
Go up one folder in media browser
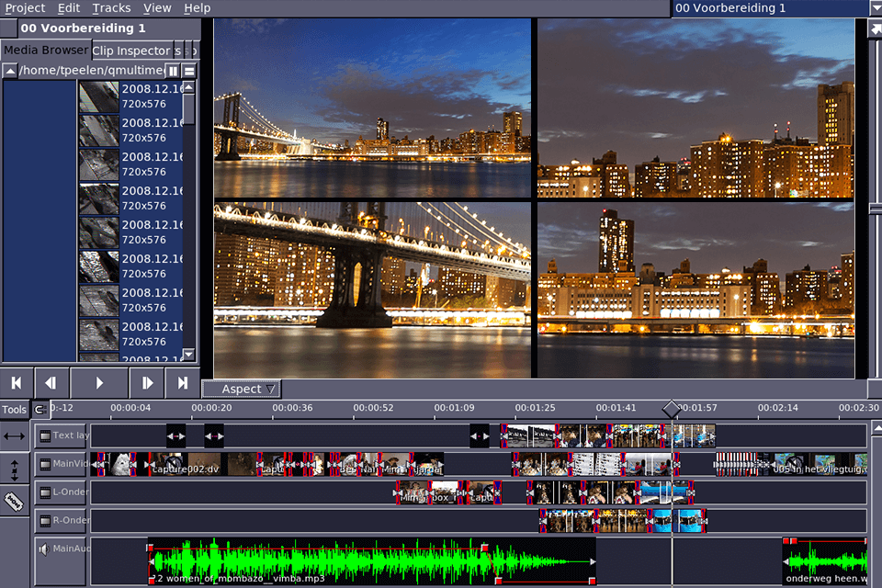pos(10,71)
